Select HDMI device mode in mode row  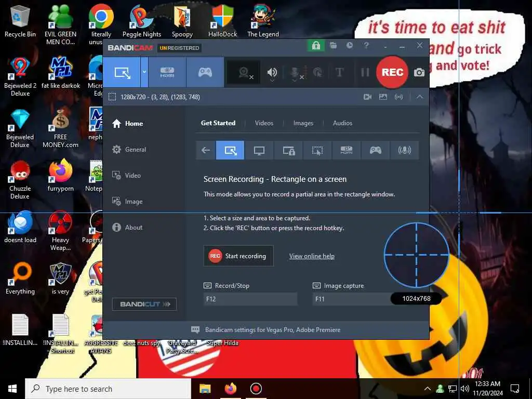pyautogui.click(x=347, y=150)
